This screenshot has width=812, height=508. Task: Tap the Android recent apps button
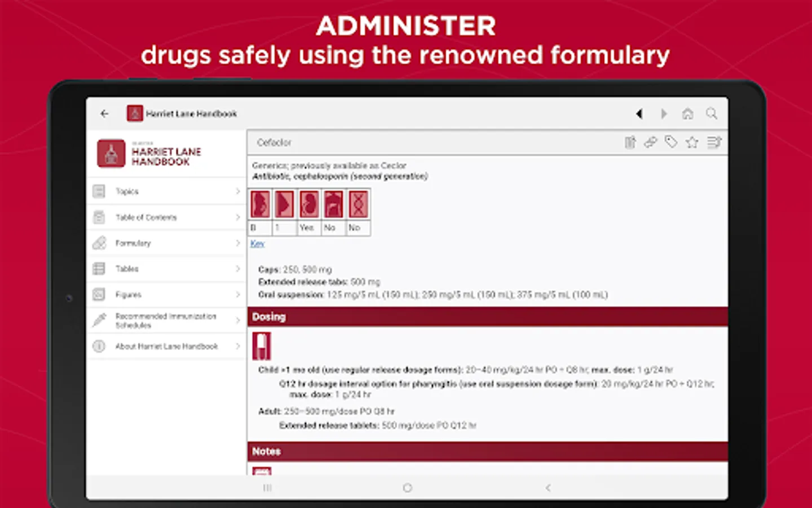tap(267, 488)
